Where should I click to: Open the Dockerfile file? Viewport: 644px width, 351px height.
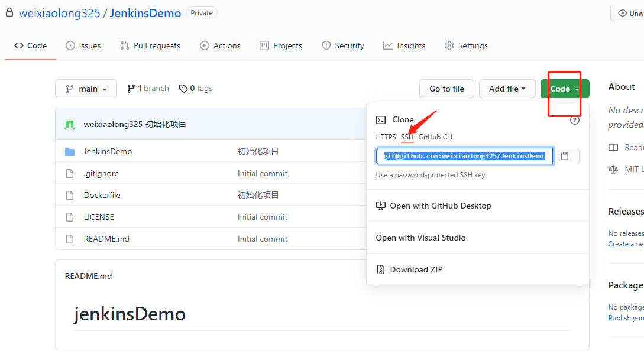[x=102, y=195]
